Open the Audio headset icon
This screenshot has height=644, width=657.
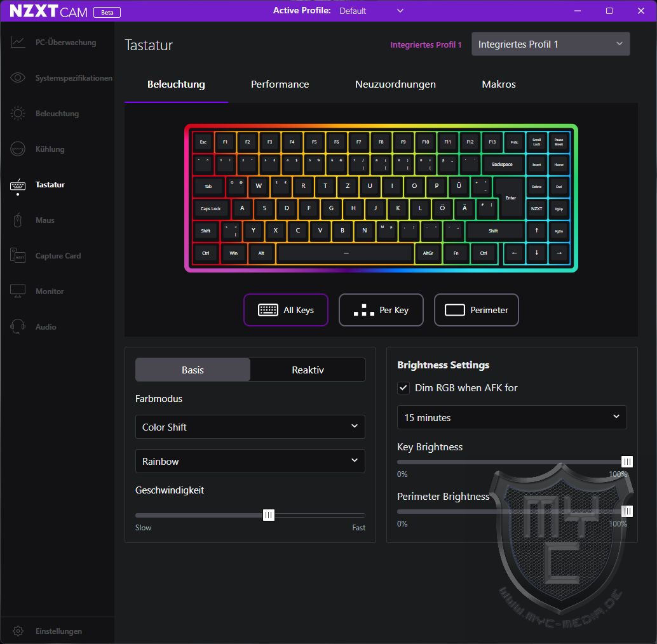18,326
